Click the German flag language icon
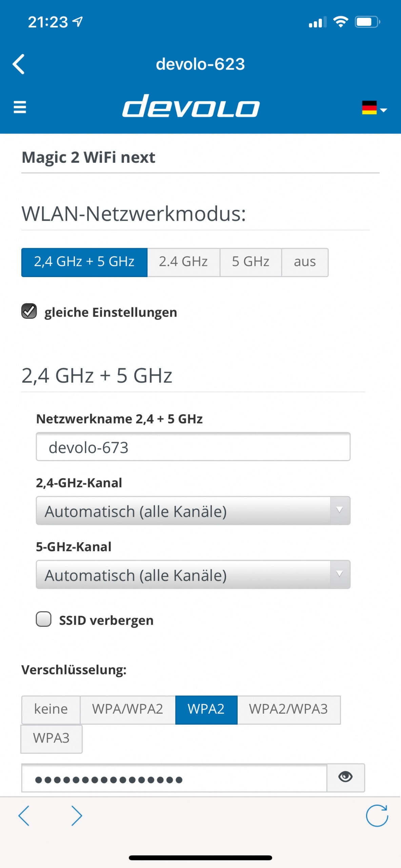This screenshot has height=868, width=401. pos(369,108)
